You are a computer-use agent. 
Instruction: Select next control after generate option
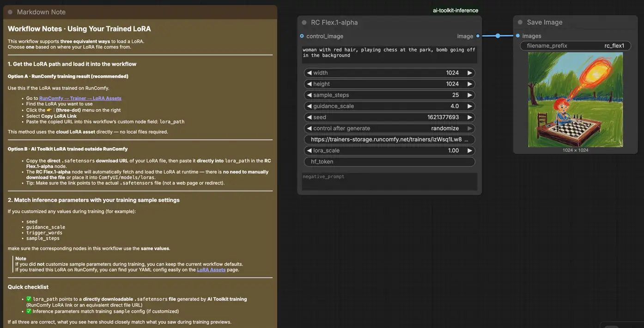(x=470, y=128)
